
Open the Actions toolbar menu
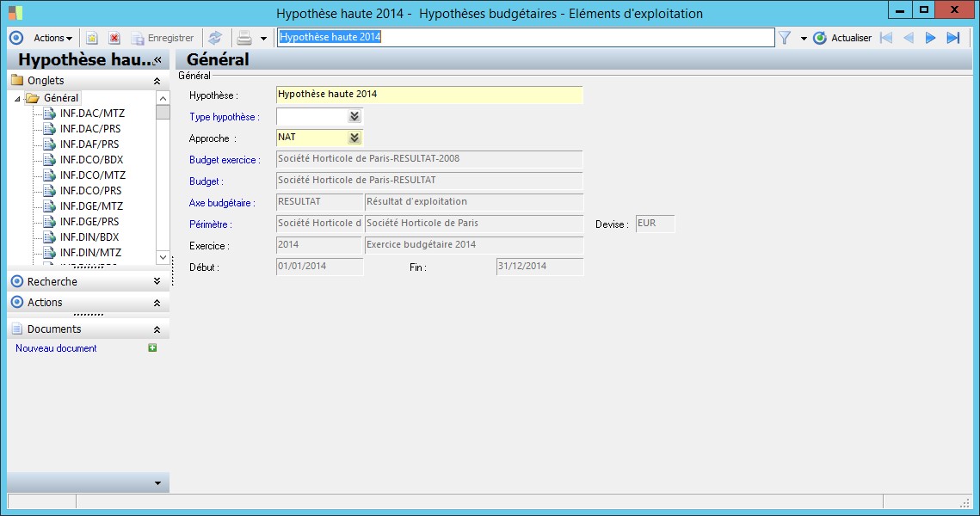(52, 38)
